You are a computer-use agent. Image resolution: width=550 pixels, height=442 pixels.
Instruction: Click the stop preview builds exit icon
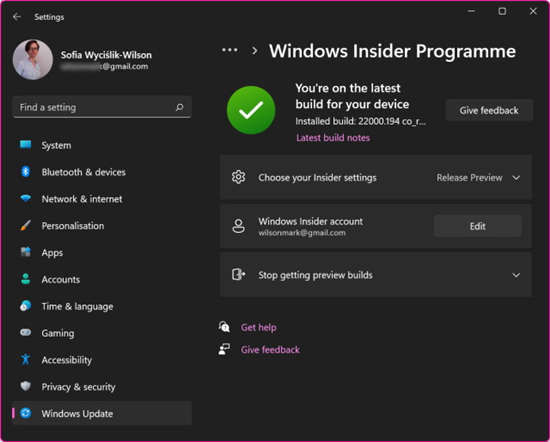(239, 274)
